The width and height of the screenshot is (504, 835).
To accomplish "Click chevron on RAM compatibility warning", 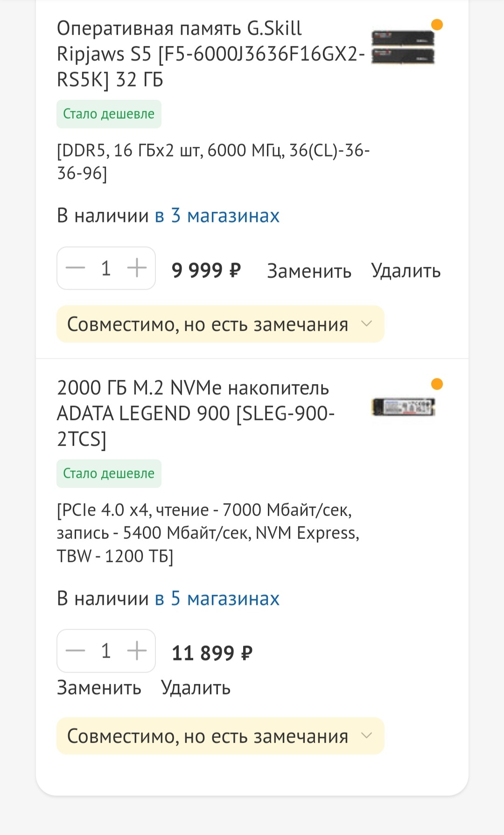I will pyautogui.click(x=367, y=324).
